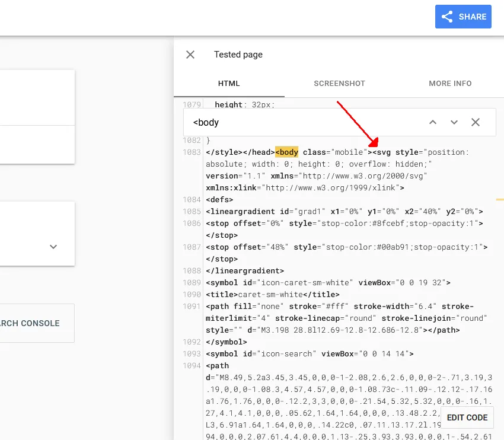This screenshot has width=504, height=440.
Task: Click the highlighted <body tag match
Action: pyautogui.click(x=287, y=152)
